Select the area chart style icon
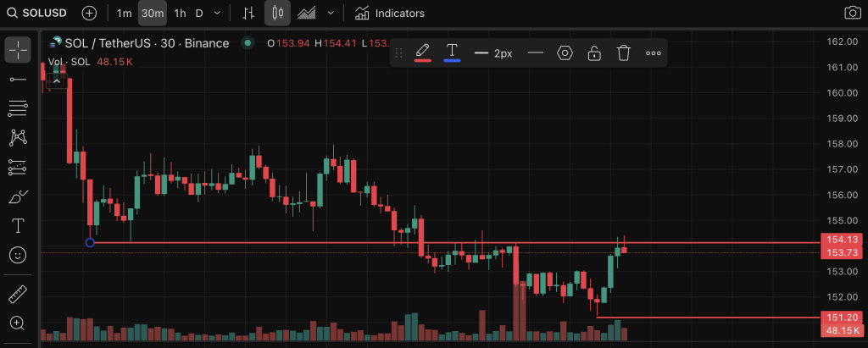 tap(307, 14)
